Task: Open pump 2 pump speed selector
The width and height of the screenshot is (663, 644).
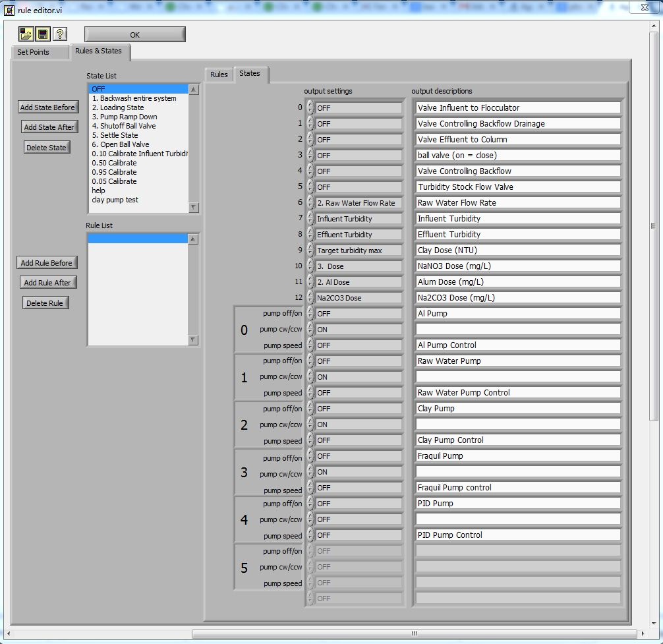Action: pyautogui.click(x=359, y=440)
